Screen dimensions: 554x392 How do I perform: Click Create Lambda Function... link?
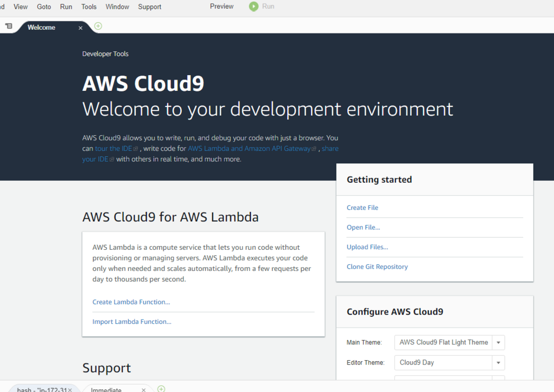point(131,302)
